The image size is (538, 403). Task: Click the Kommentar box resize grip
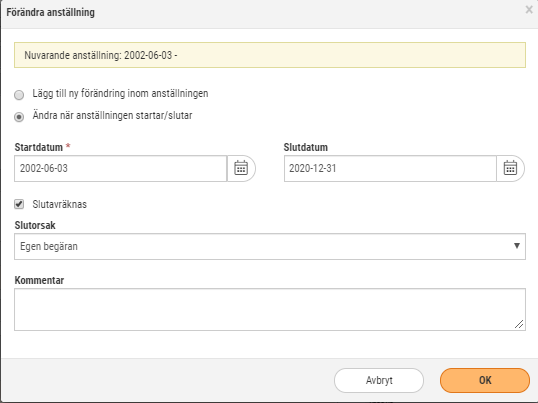519,324
